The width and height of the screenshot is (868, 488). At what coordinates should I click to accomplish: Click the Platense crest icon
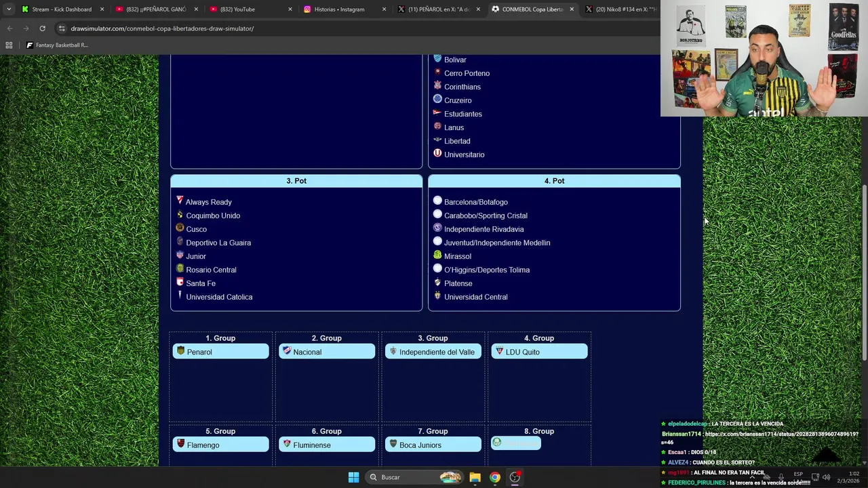click(x=437, y=282)
